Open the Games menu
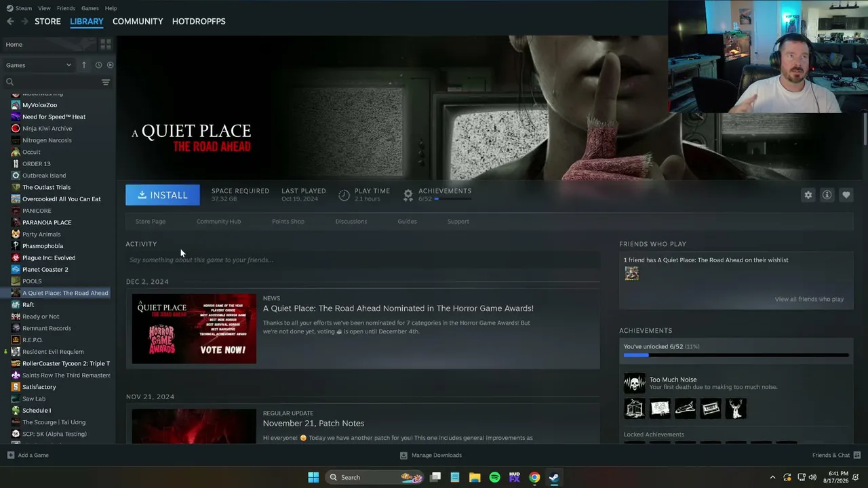 90,8
